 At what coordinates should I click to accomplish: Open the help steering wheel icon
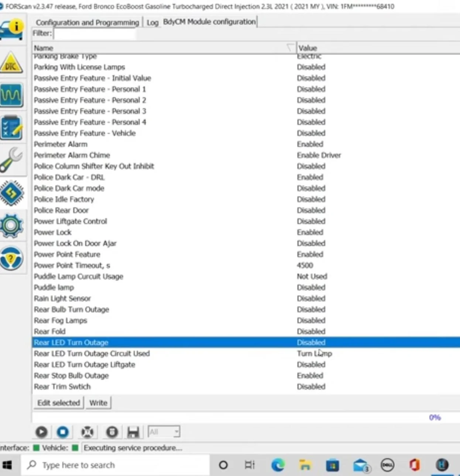(x=12, y=258)
